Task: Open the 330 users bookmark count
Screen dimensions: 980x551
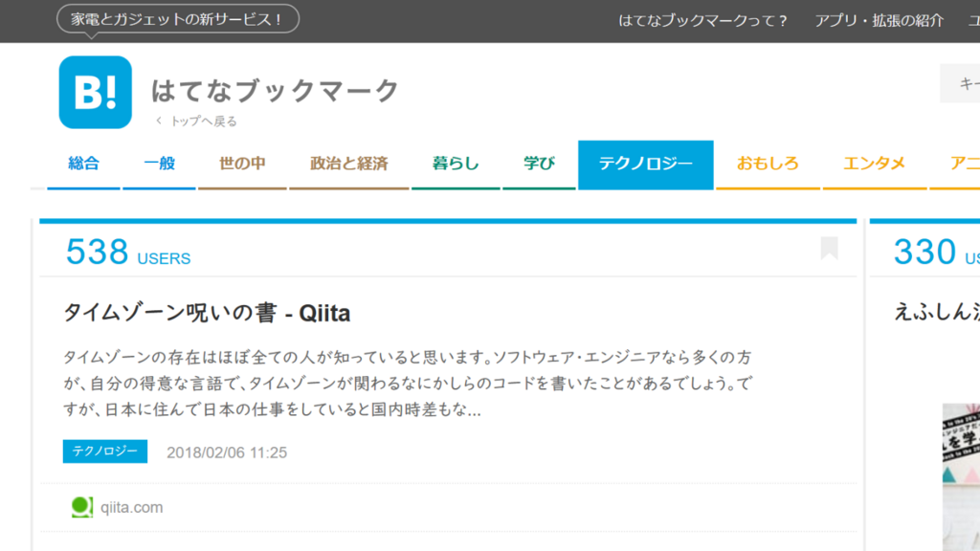Action: pos(936,252)
